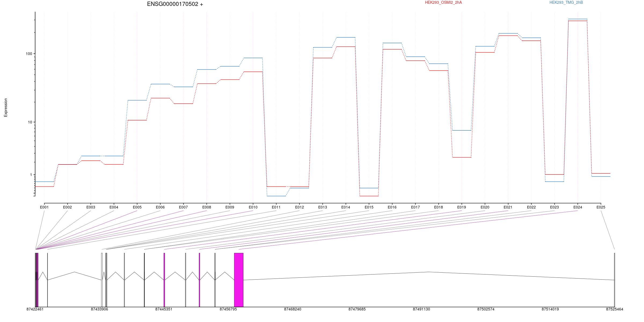Select exon label E025
Viewport: 644px width, 322px height.
point(601,207)
